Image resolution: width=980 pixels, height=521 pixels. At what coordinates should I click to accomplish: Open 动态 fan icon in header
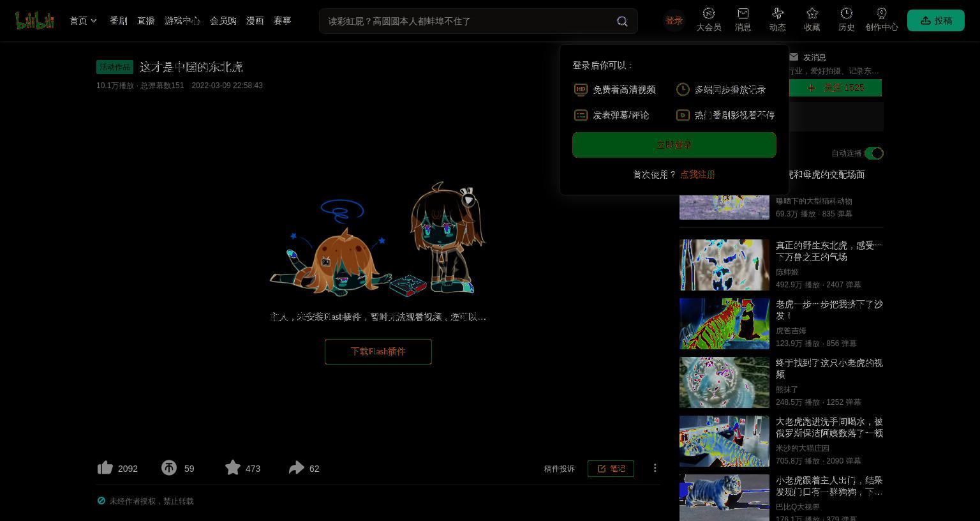pyautogui.click(x=778, y=13)
